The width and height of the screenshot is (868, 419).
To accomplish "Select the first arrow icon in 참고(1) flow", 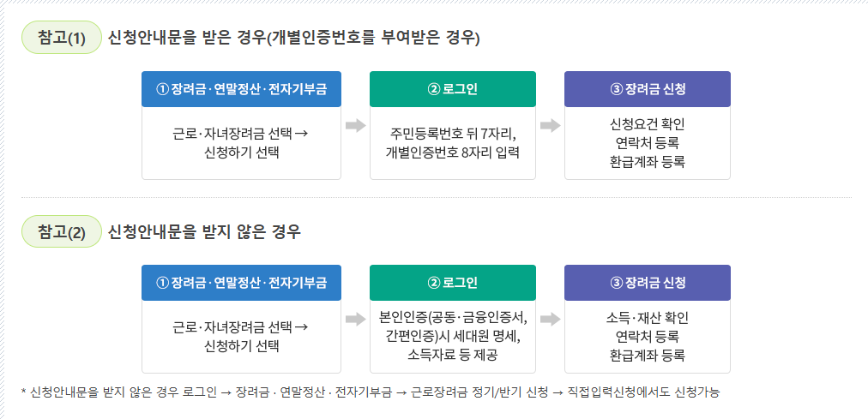I will point(355,125).
